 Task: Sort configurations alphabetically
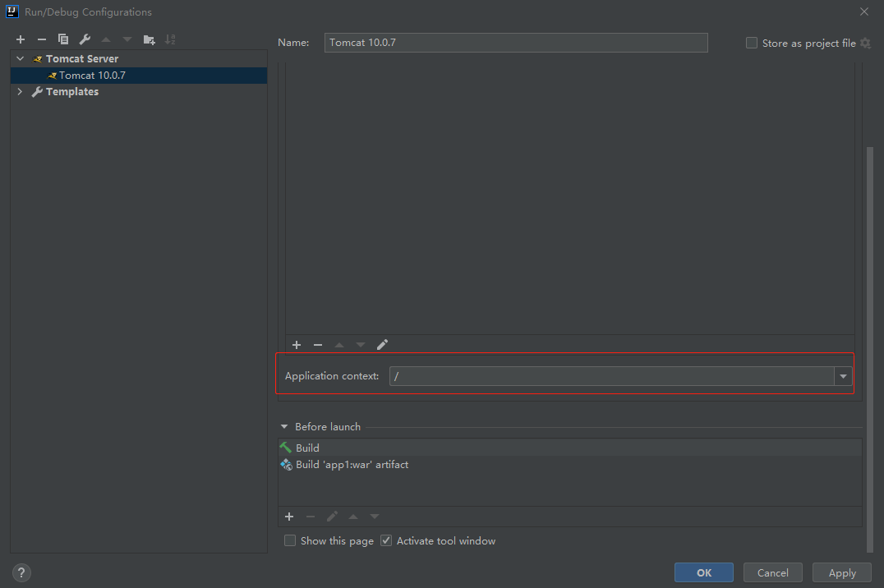click(x=170, y=39)
